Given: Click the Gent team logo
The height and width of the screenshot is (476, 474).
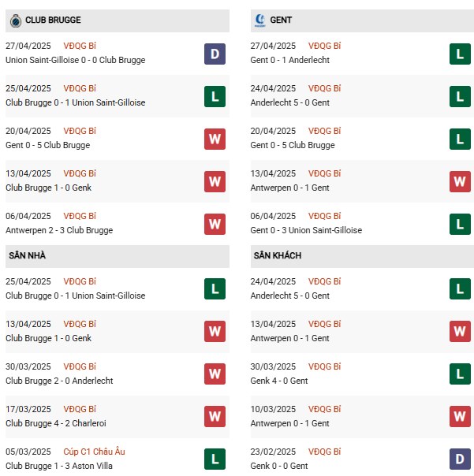Looking at the screenshot, I should [259, 20].
